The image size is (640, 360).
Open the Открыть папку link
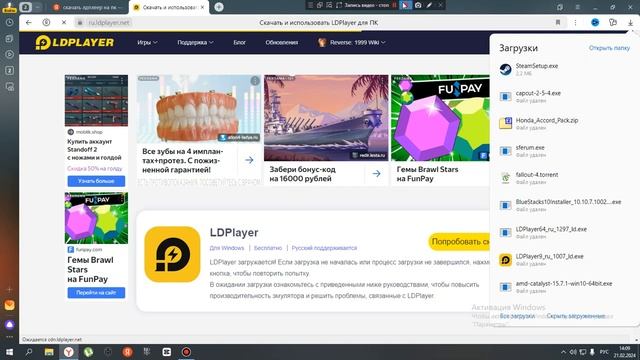click(609, 48)
